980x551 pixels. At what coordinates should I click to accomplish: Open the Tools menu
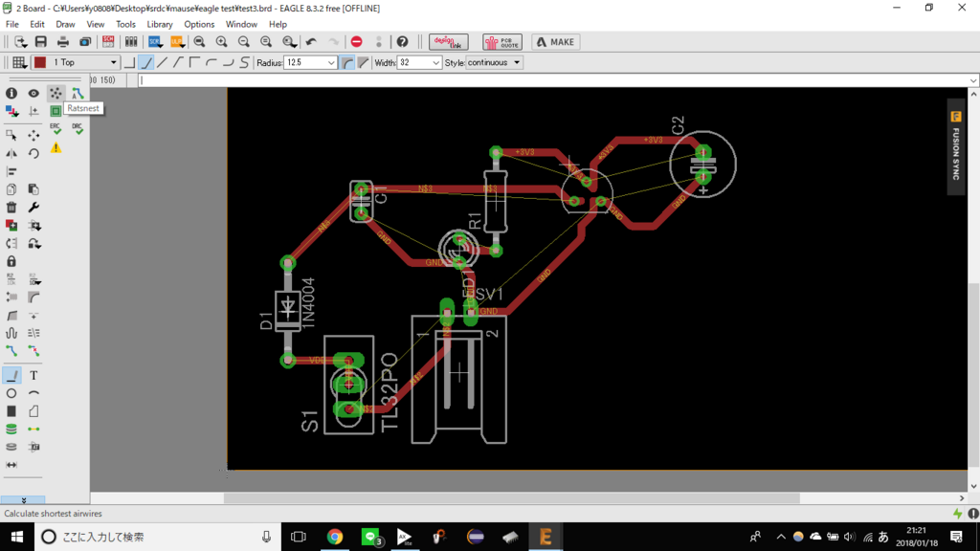pyautogui.click(x=125, y=24)
